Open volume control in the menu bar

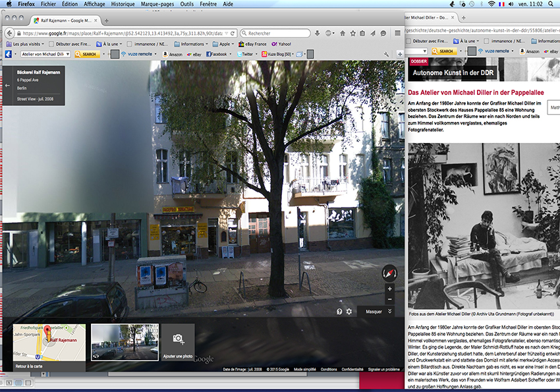(x=511, y=4)
